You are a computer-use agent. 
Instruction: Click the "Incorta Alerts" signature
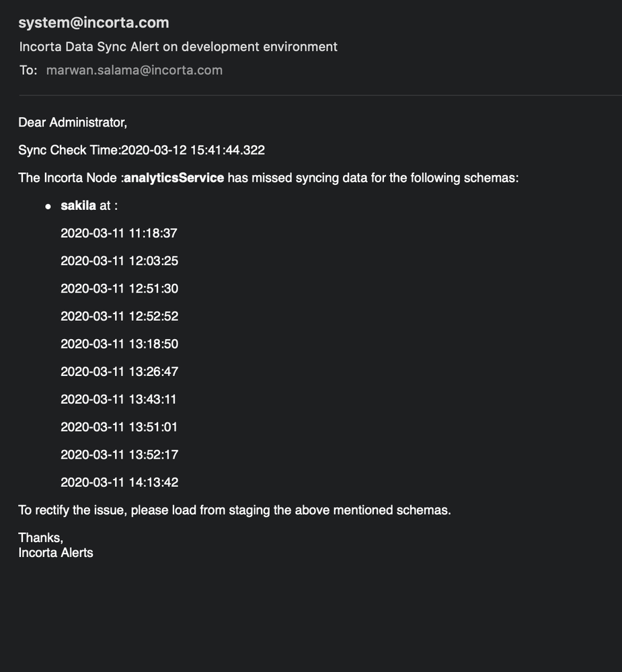[56, 553]
